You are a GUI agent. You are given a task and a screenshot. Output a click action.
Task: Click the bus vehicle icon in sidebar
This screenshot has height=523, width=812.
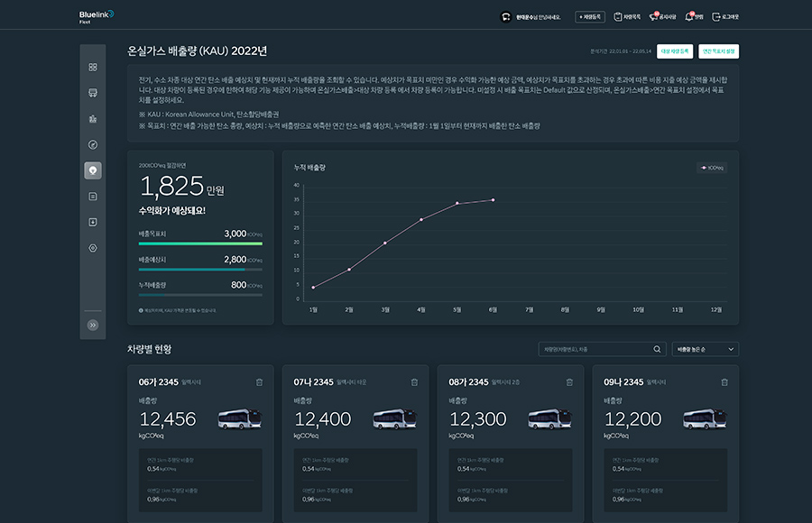[x=93, y=93]
